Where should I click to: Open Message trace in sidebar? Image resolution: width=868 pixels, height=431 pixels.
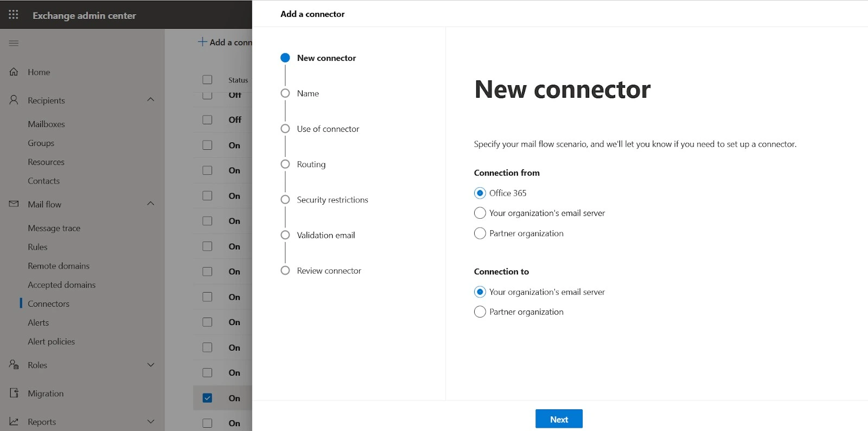[x=54, y=228]
